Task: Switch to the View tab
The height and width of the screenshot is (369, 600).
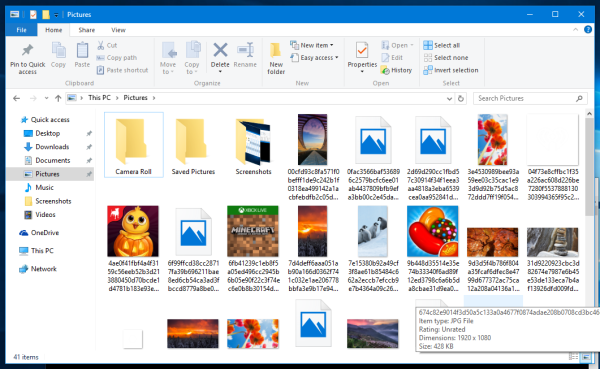Action: 118,30
